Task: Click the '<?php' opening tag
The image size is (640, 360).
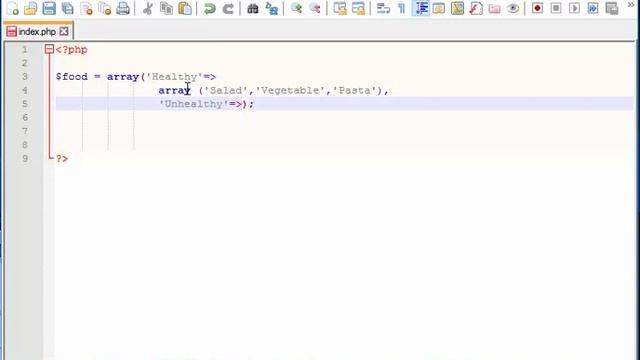Action: (x=71, y=50)
